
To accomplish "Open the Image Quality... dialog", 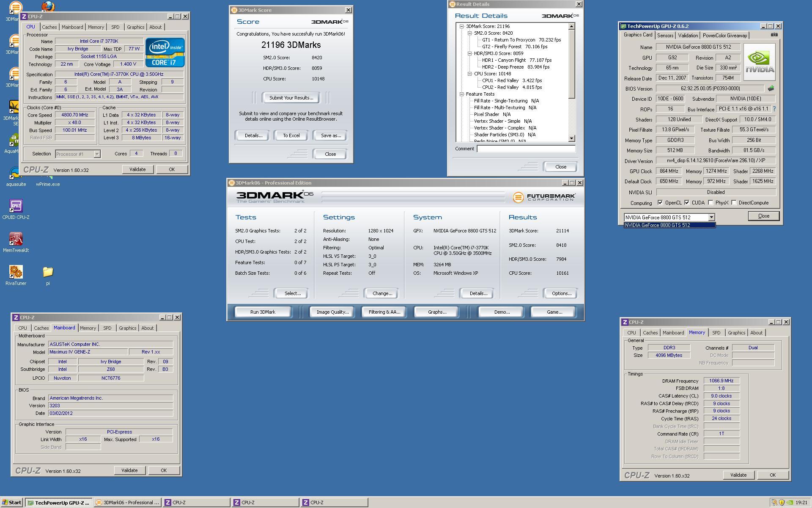I will point(332,312).
